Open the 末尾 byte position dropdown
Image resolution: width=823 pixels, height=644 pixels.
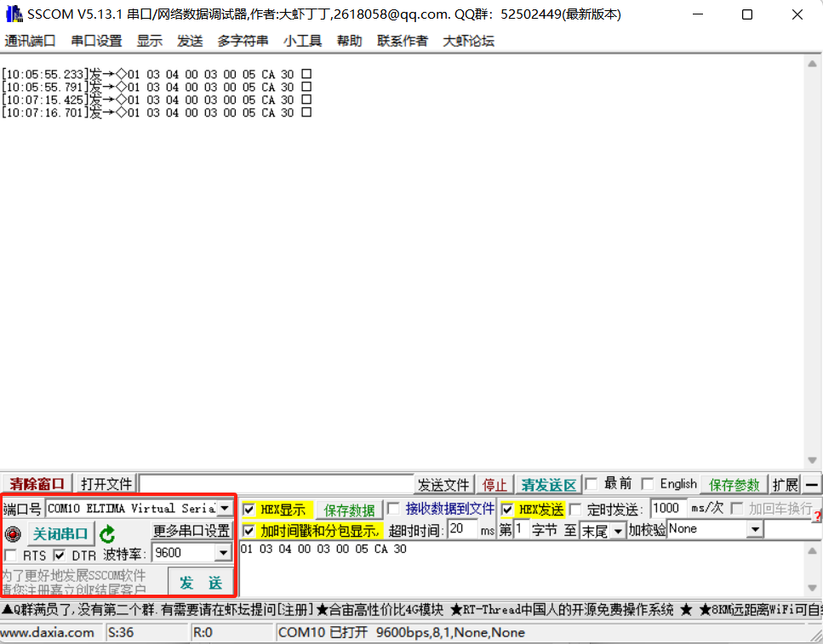618,531
